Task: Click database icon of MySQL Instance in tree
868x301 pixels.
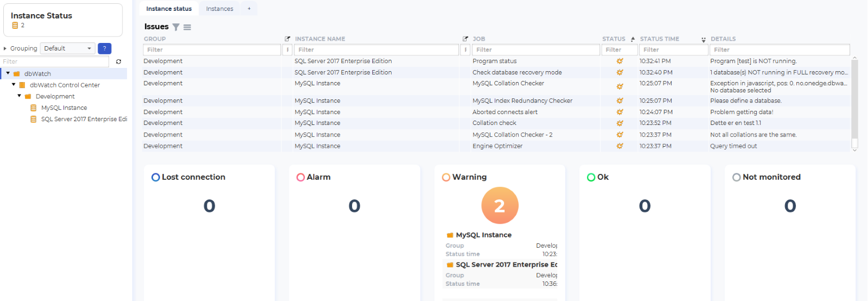Action: point(34,108)
